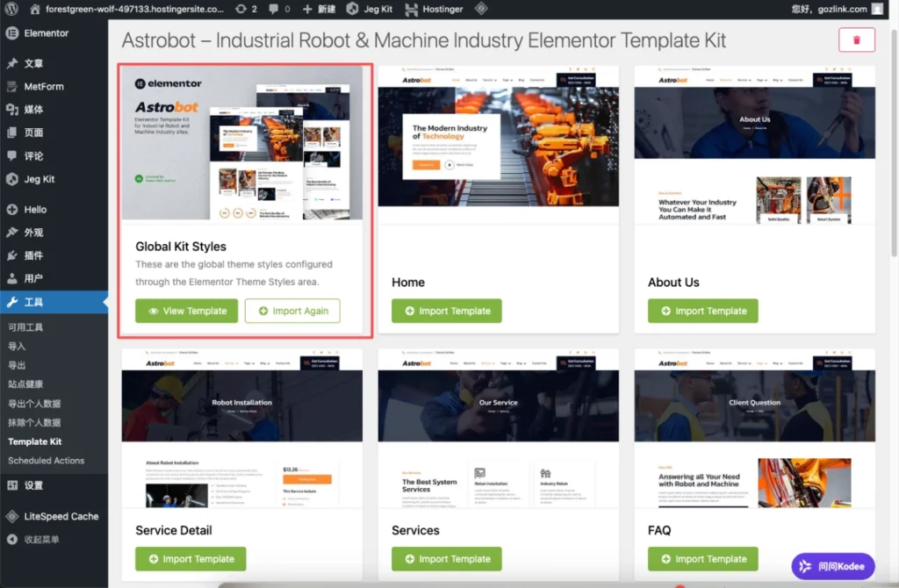The width and height of the screenshot is (899, 588).
Task: Click the Elementor sidebar icon
Action: coord(12,33)
